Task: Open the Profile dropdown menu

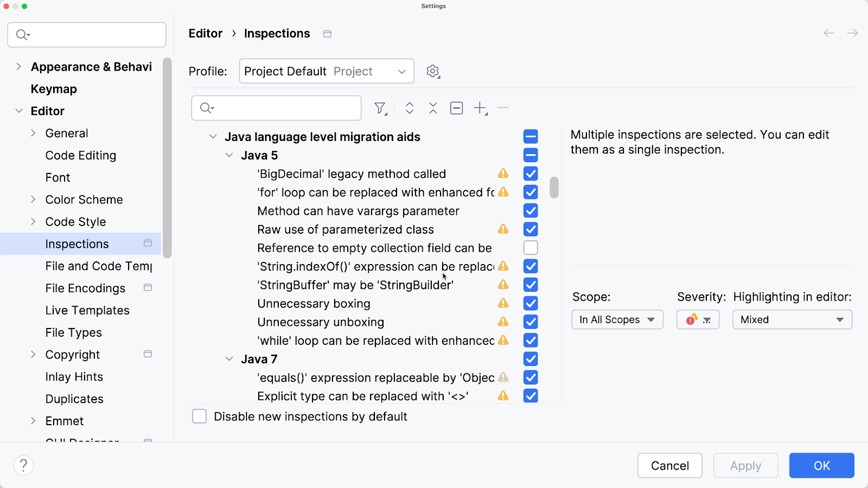Action: [x=327, y=72]
